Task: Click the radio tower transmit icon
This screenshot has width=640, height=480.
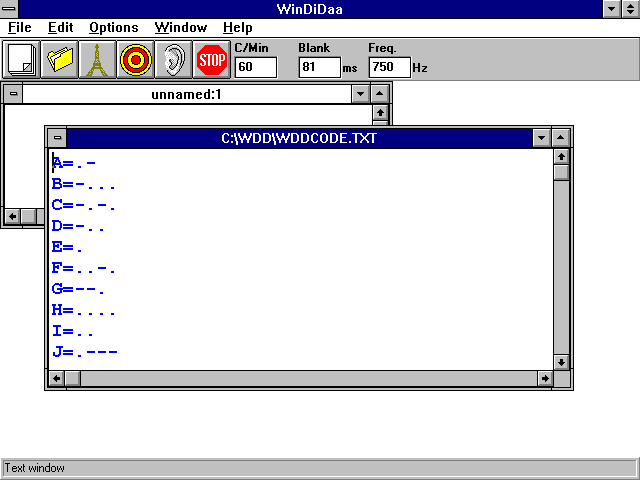Action: [x=97, y=60]
